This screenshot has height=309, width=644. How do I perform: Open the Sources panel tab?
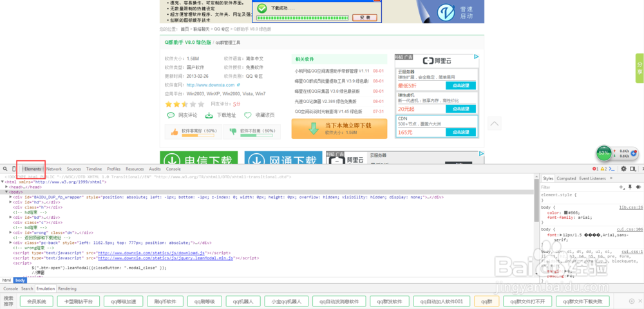(x=74, y=169)
